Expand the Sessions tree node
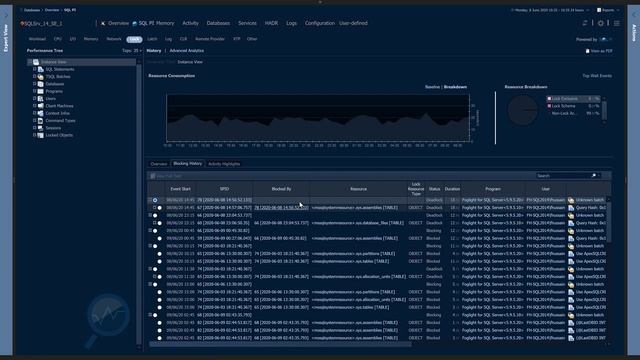 coord(34,128)
